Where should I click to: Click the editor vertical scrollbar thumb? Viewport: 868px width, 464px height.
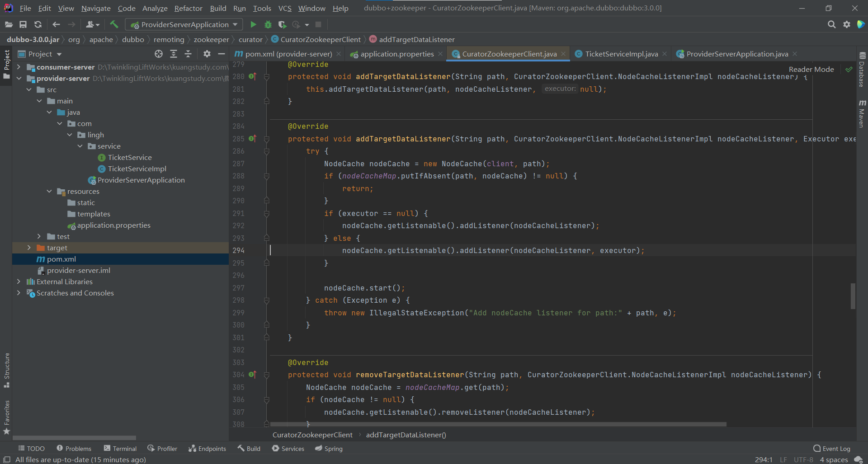coord(853,296)
